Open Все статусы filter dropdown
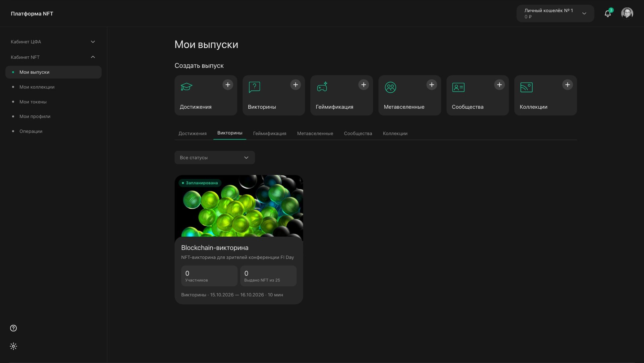This screenshot has height=363, width=644. [x=215, y=158]
